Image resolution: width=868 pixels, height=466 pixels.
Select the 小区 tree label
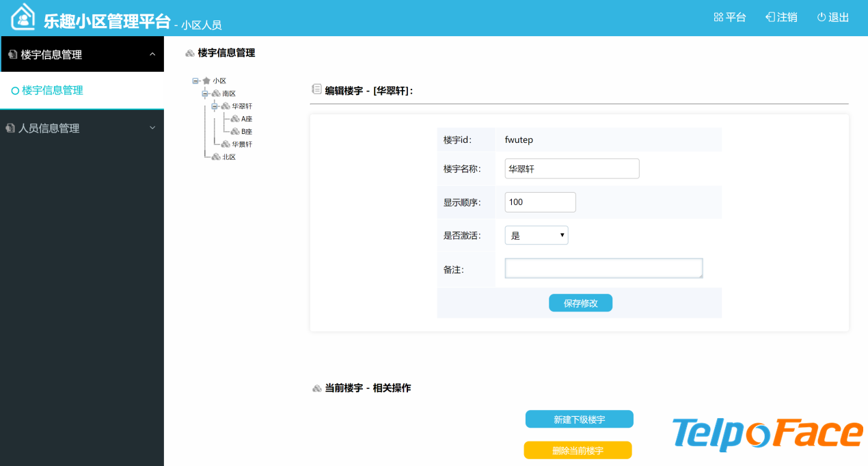(x=219, y=81)
